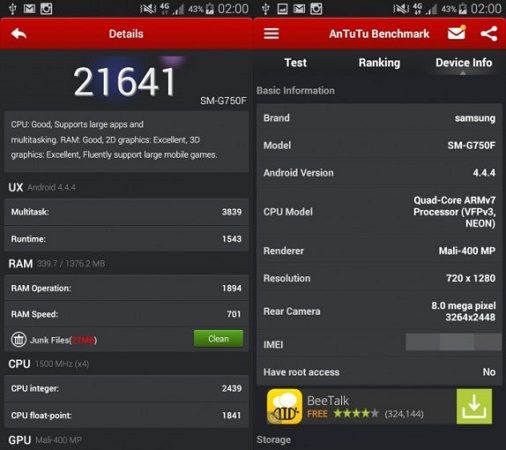
Task: Tap the Basic Information heading
Action: pos(295,91)
